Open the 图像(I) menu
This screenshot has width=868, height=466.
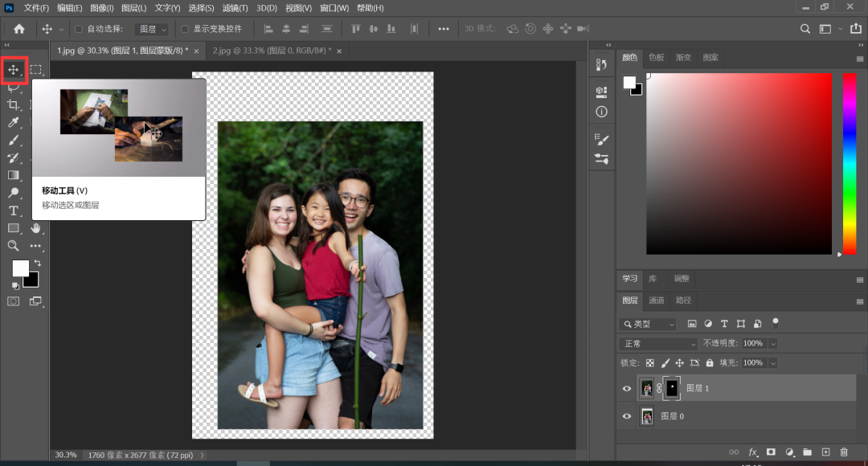[x=102, y=8]
